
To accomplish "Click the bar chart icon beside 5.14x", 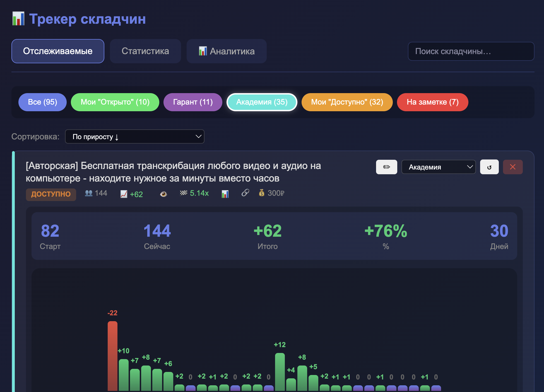I will point(225,194).
